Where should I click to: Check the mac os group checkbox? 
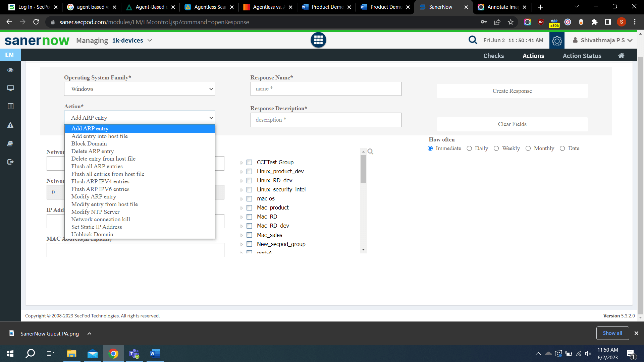[x=249, y=199]
